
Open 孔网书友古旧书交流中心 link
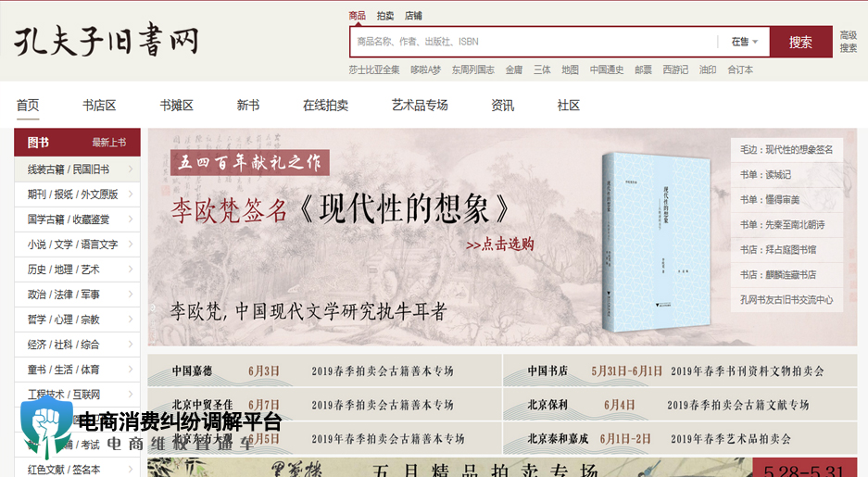pos(786,299)
